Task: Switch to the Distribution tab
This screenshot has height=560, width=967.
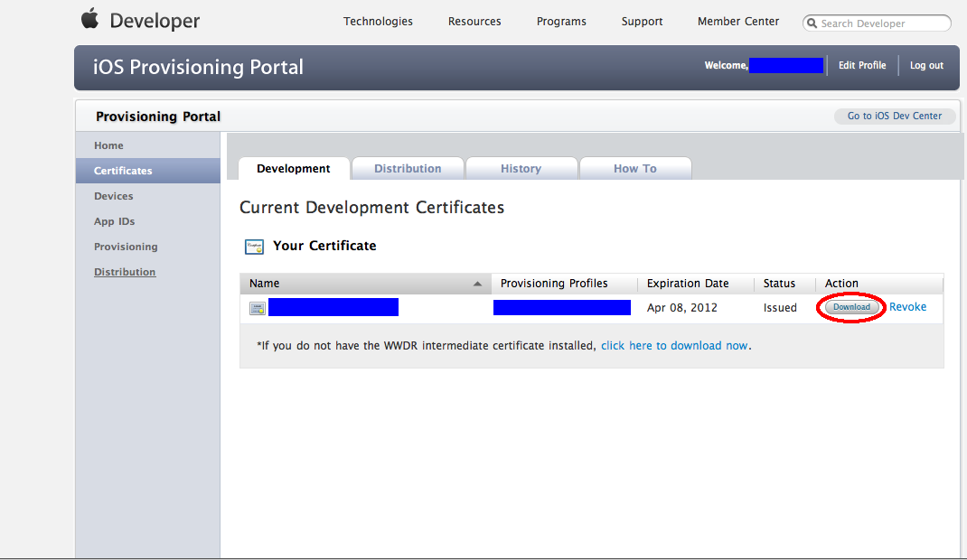Action: click(408, 169)
